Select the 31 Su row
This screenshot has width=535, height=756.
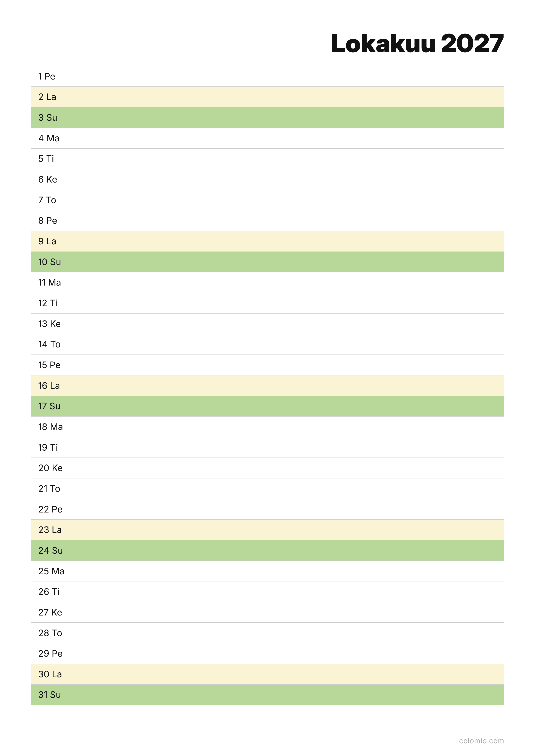tap(267, 695)
